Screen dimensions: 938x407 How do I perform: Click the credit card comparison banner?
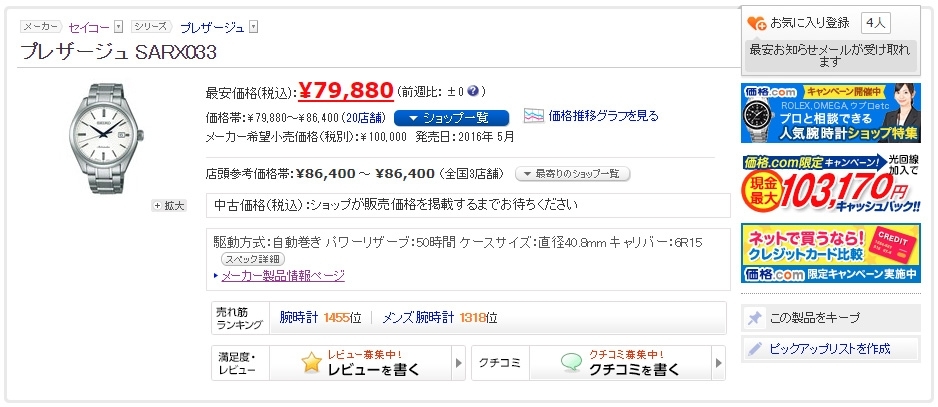(x=831, y=253)
